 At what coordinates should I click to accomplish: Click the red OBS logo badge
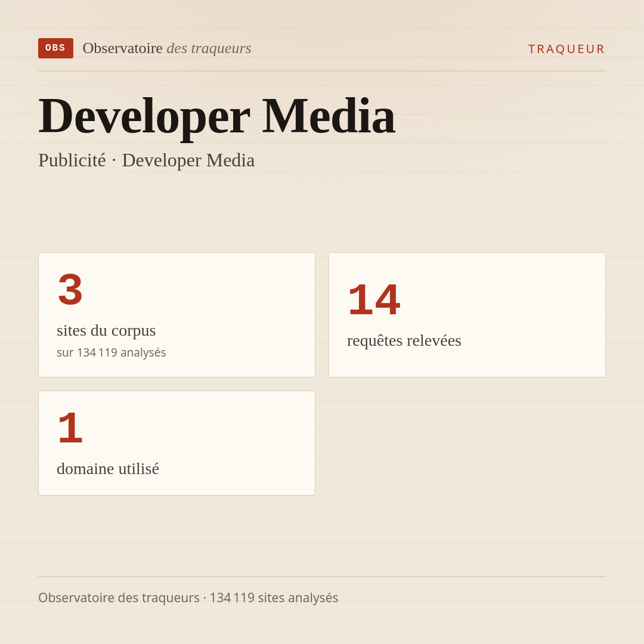click(55, 48)
